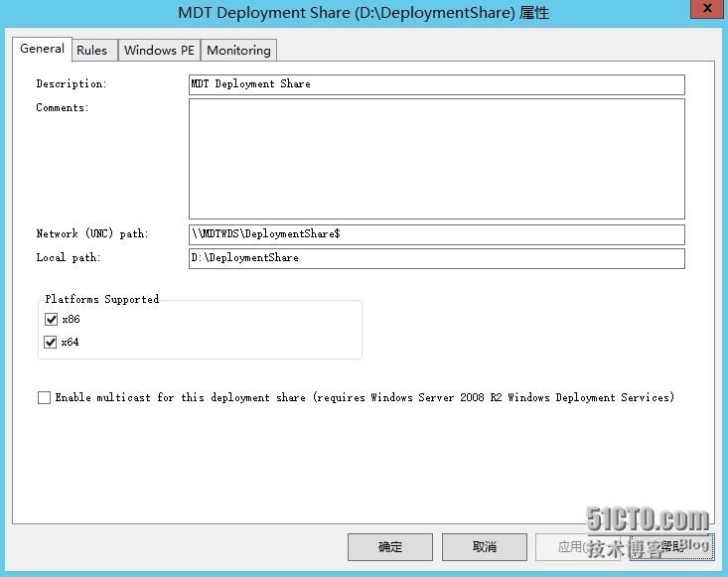Open the Windows PE tab
The image size is (728, 577).
tap(159, 50)
